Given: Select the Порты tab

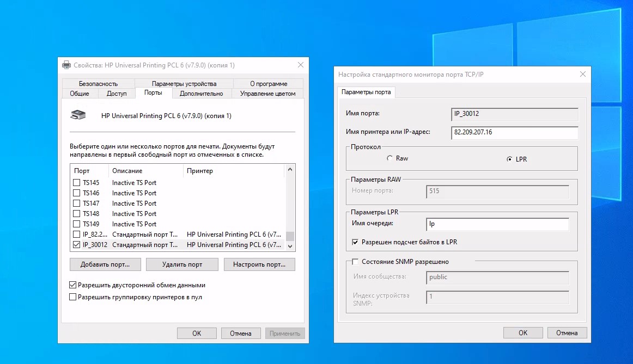Looking at the screenshot, I should [x=154, y=92].
